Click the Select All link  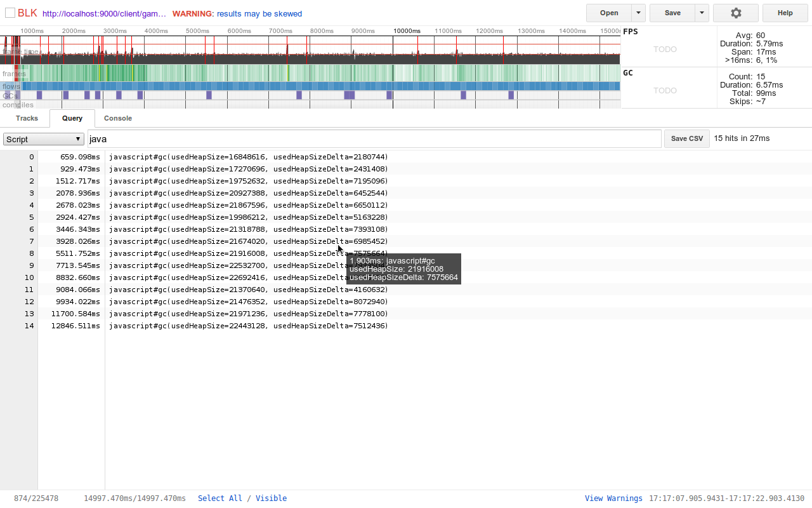[220, 498]
